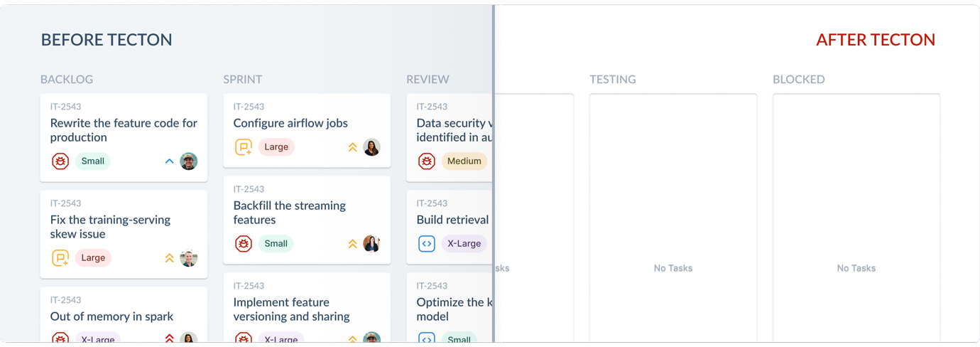Click red priority arrows on Out of memory card

pos(169,338)
